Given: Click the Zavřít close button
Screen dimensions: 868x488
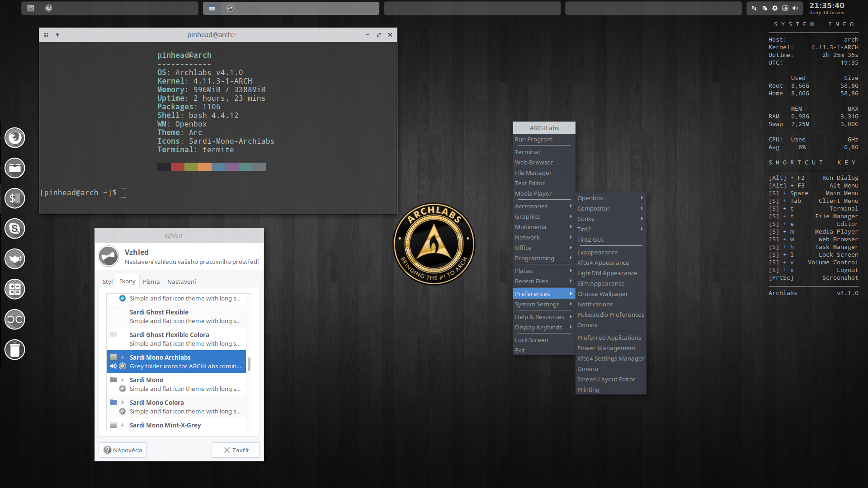Looking at the screenshot, I should tap(236, 450).
